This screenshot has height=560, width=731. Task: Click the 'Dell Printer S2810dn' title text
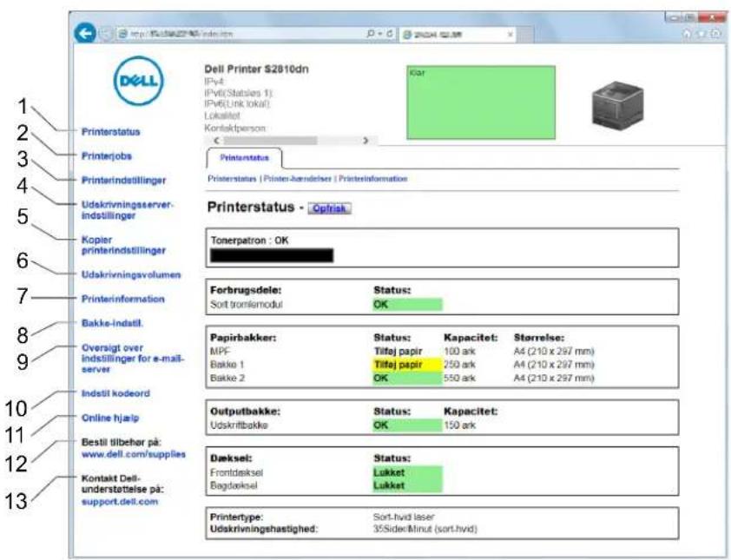point(256,69)
